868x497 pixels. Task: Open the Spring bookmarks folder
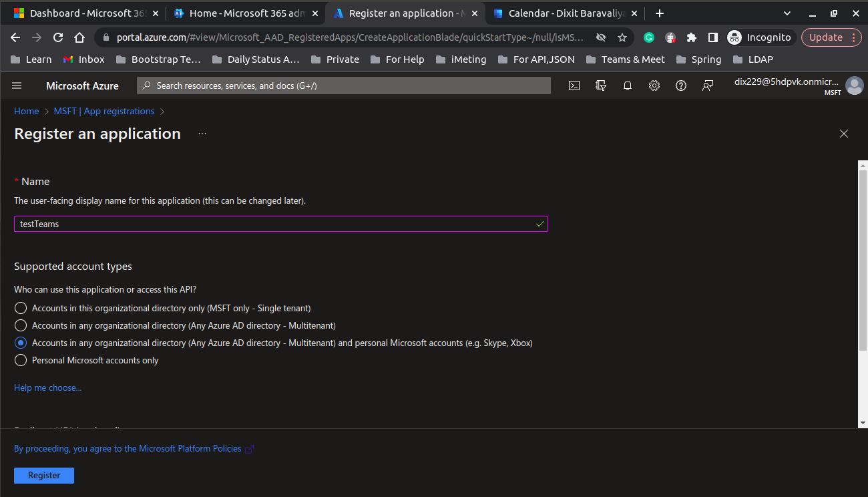pos(699,59)
